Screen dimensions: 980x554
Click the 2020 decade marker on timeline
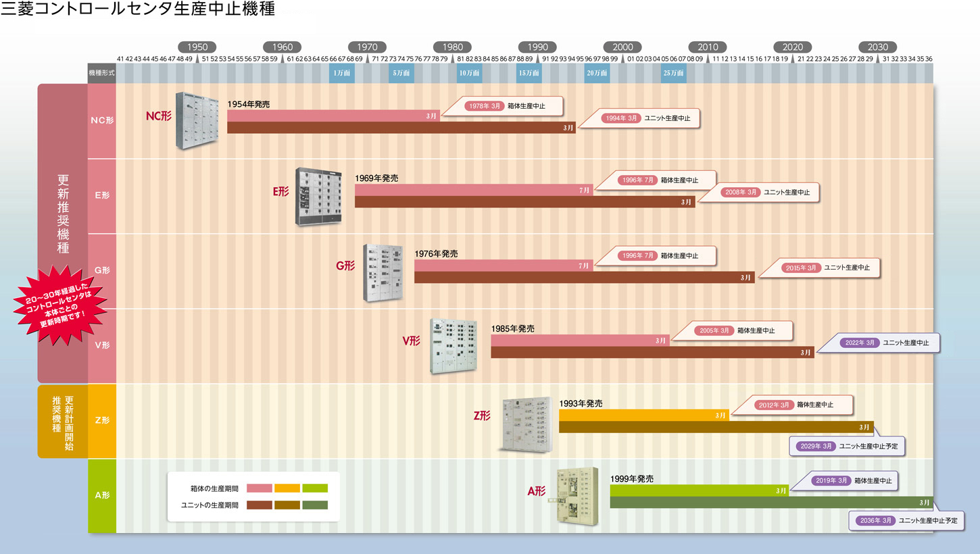pyautogui.click(x=792, y=47)
